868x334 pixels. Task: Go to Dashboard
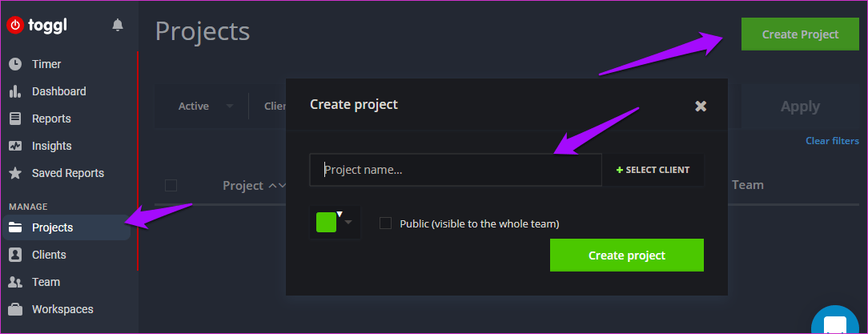pyautogui.click(x=58, y=91)
